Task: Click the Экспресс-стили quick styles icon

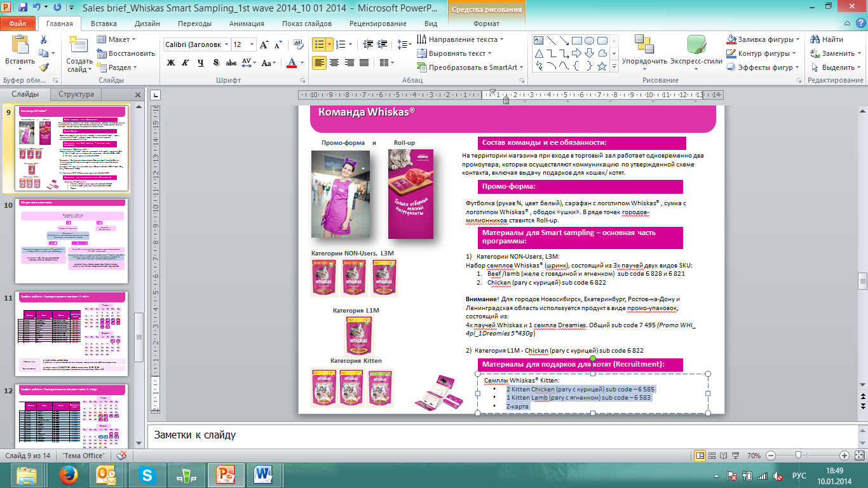Action: coord(697,44)
